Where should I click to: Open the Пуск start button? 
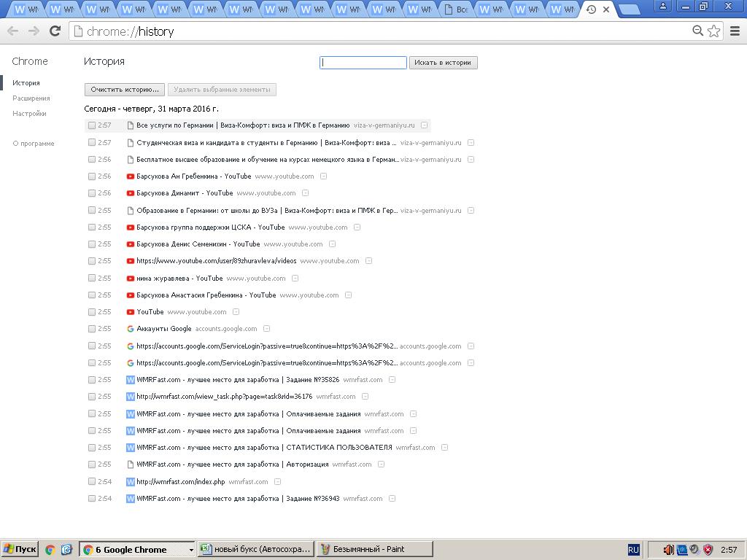point(19,550)
